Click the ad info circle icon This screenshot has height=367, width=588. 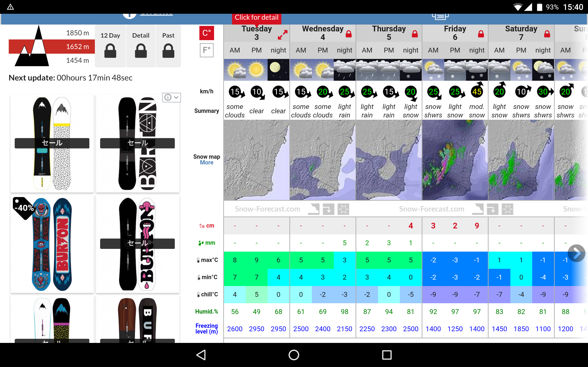pos(168,97)
